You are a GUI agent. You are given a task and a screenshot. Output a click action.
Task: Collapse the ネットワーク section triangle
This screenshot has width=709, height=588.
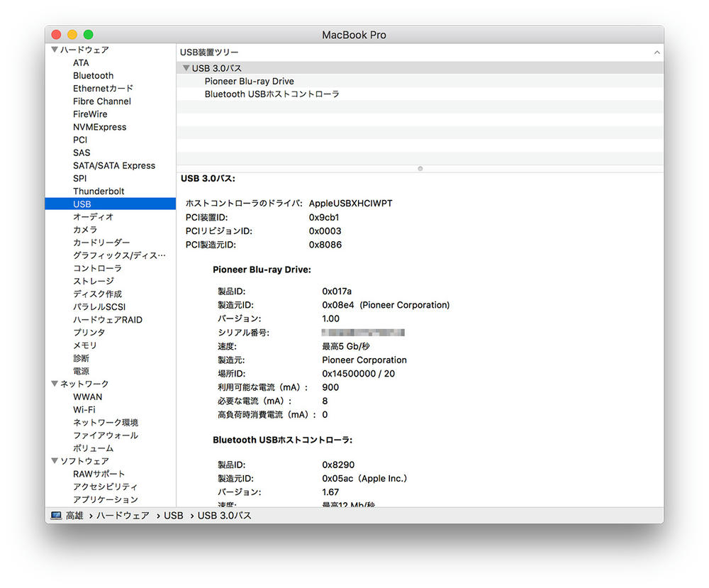(x=55, y=384)
